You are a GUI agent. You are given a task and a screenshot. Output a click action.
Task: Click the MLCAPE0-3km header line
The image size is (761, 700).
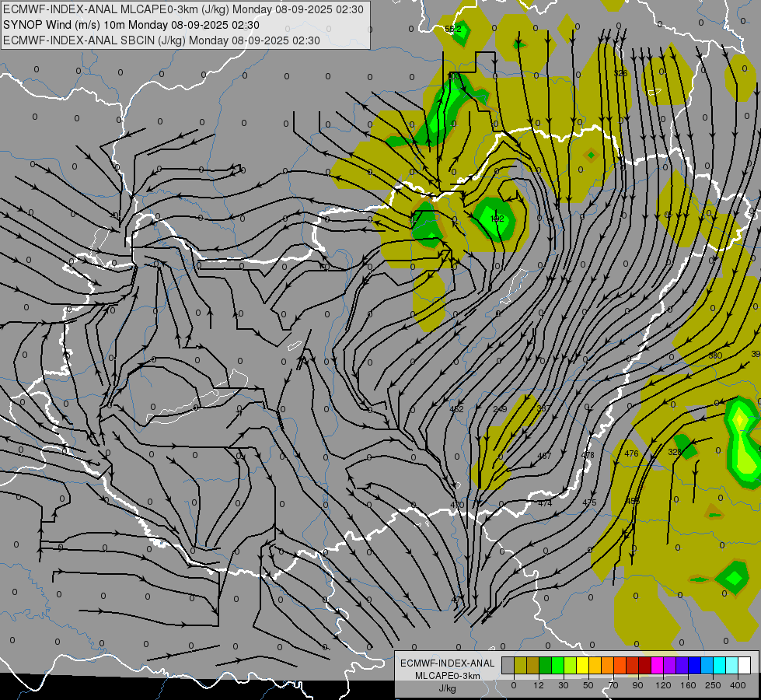tap(183, 9)
